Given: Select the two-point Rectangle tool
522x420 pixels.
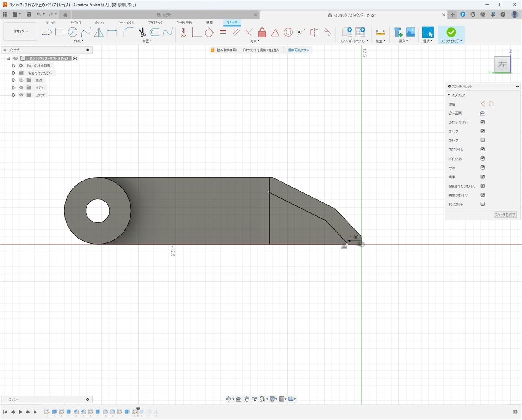Looking at the screenshot, I should (60, 32).
